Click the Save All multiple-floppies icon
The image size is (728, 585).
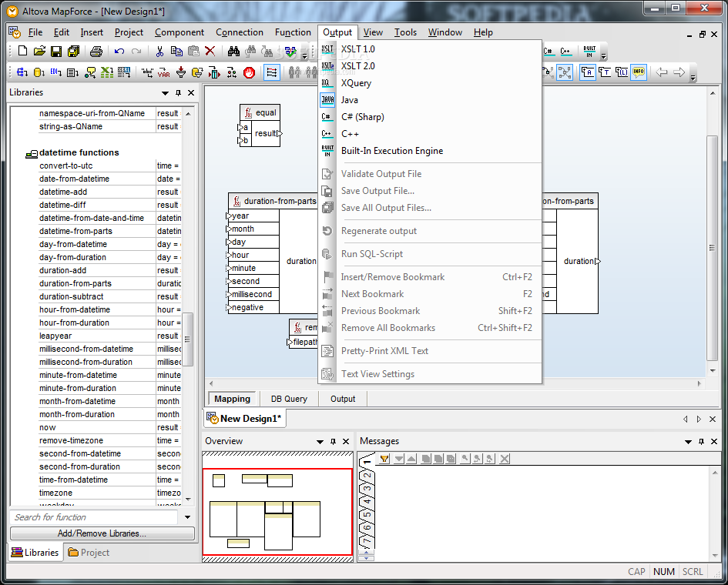click(73, 51)
